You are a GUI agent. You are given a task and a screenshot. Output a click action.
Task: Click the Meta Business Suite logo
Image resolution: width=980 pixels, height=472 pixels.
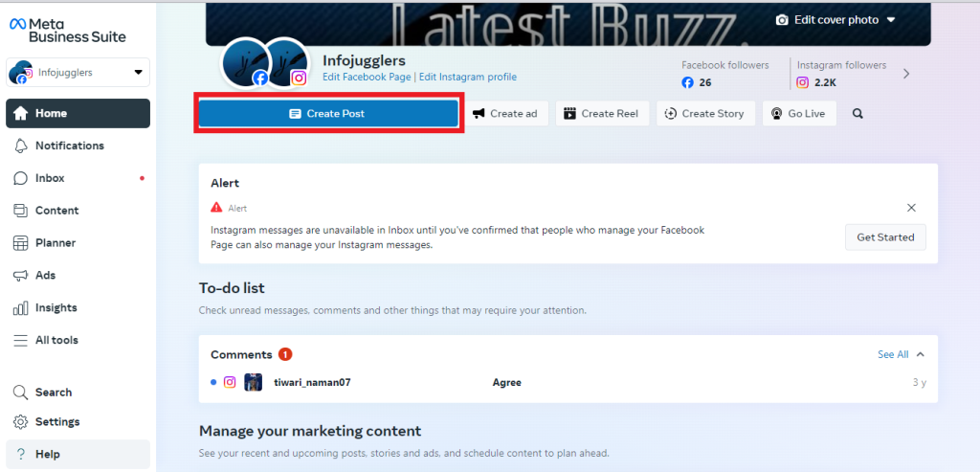68,30
